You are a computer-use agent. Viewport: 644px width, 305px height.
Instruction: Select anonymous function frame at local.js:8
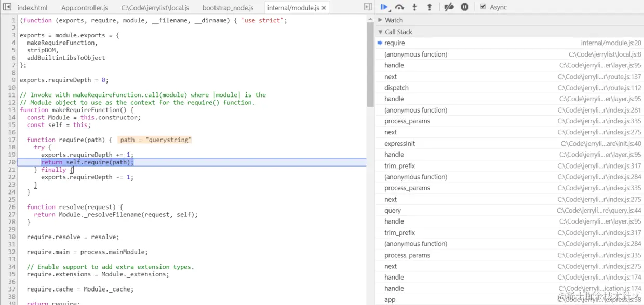(x=509, y=54)
